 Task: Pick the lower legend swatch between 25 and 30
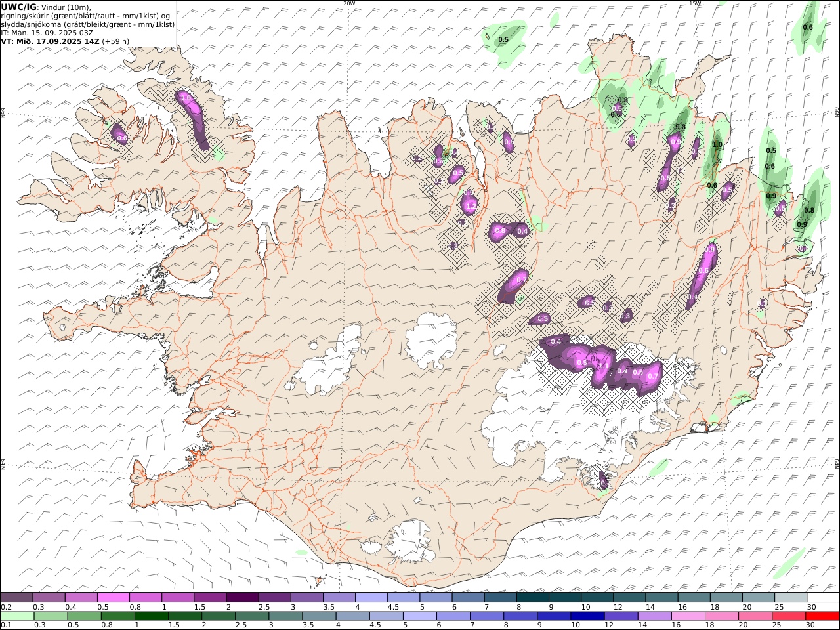(789, 616)
